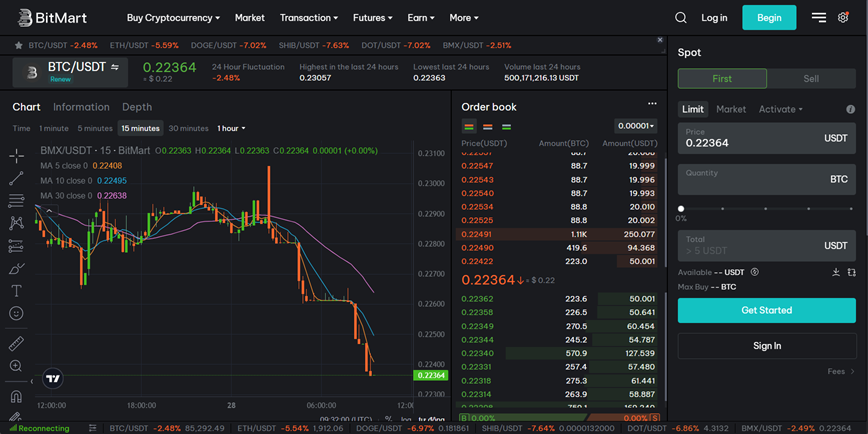Screen dimensions: 868x434
Task: Open the settings gear icon in header
Action: click(x=843, y=18)
